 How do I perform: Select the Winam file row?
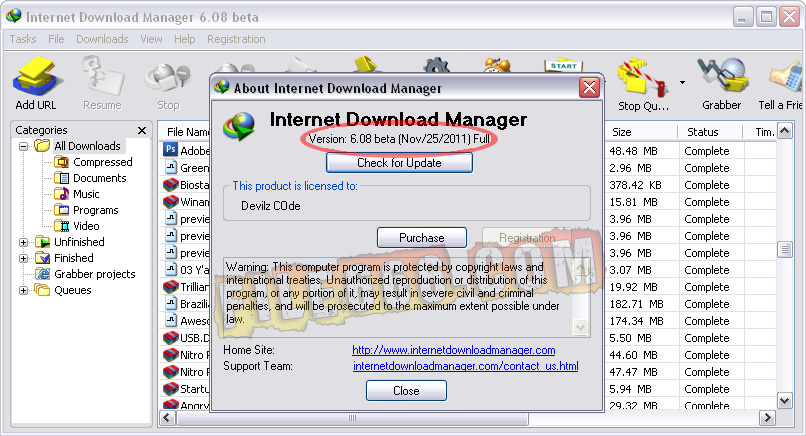tap(186, 202)
